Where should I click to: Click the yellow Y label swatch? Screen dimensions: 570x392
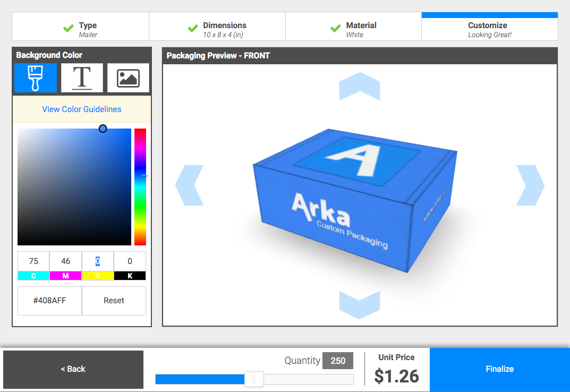pos(97,276)
